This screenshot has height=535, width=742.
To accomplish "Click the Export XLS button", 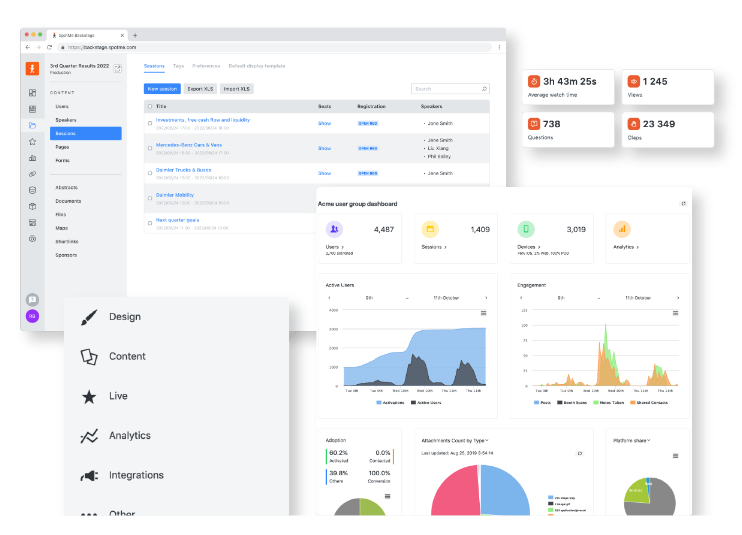I will pos(200,89).
